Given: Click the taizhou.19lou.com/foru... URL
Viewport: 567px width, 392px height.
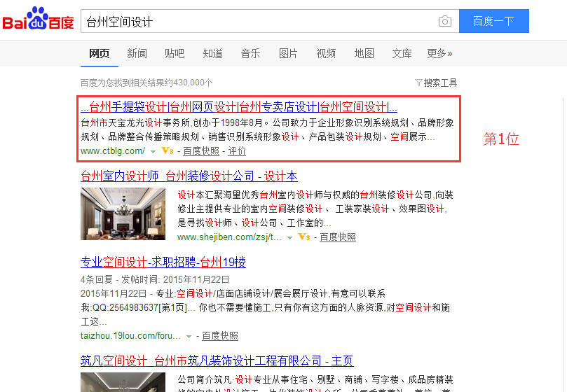Looking at the screenshot, I should click(130, 335).
